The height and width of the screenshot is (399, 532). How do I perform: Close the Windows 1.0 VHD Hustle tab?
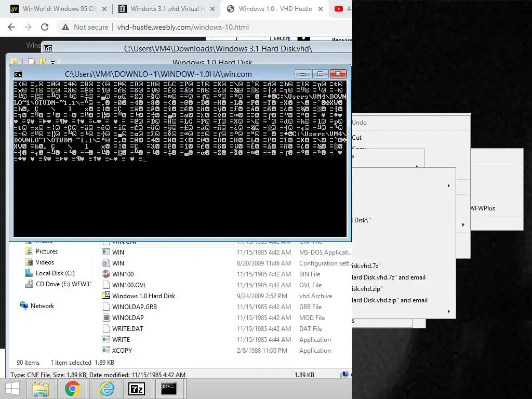(320, 9)
